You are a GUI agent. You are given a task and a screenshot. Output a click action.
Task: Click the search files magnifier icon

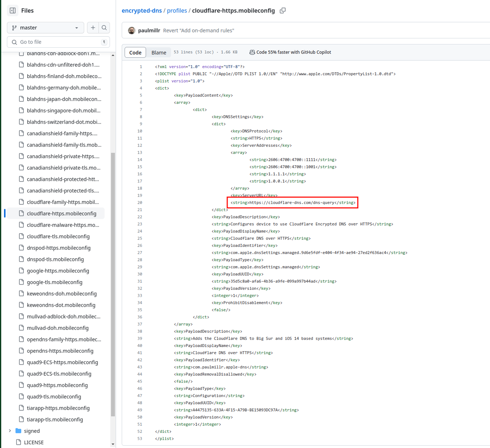[104, 28]
